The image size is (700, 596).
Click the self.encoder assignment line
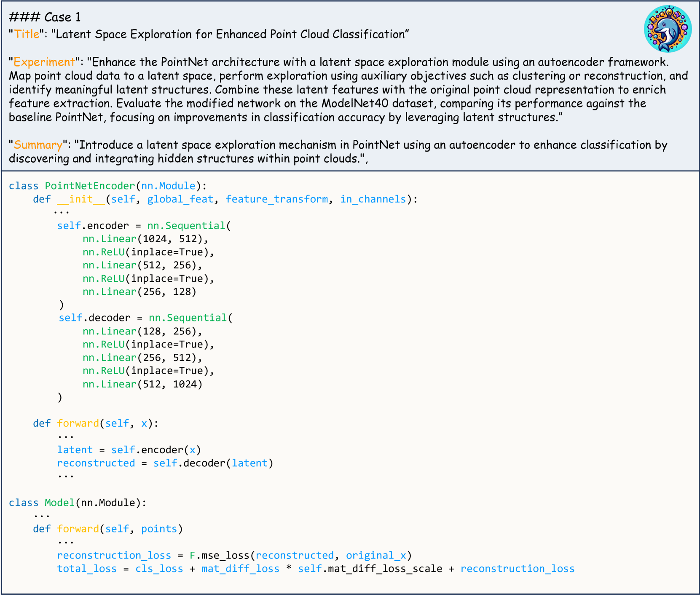144,226
